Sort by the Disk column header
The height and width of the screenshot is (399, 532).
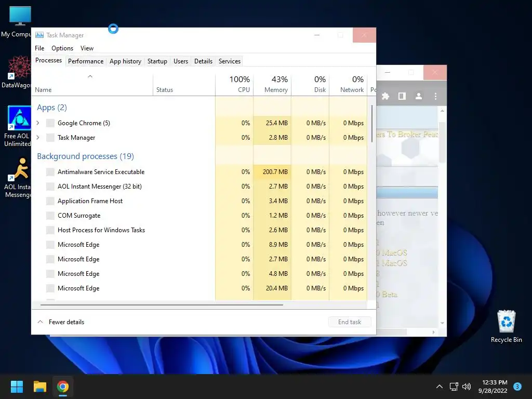click(311, 84)
